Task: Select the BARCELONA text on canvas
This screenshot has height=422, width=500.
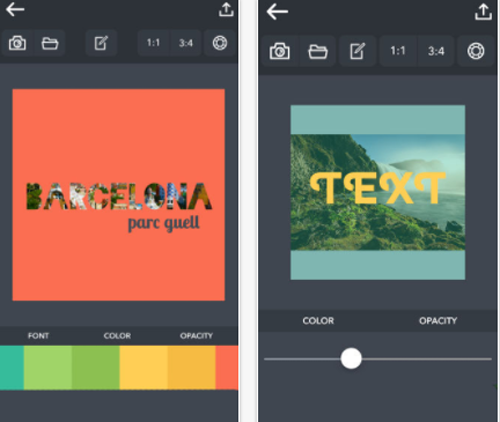Action: (119, 196)
